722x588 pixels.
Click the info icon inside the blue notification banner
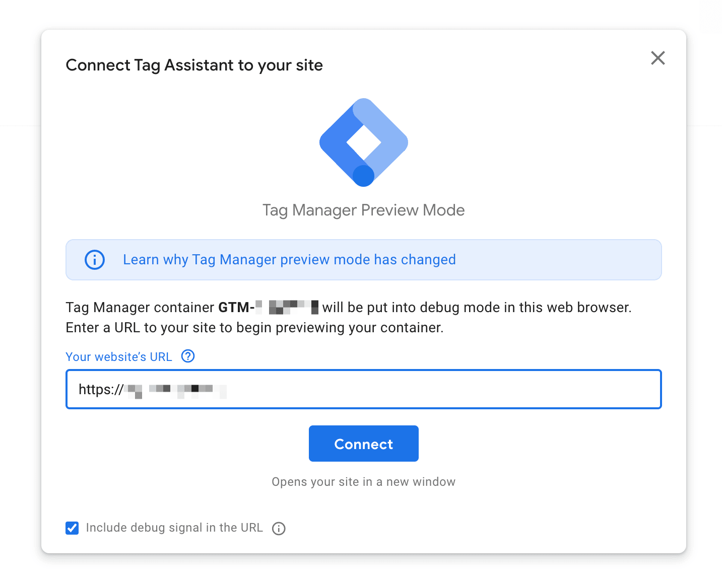tap(94, 260)
